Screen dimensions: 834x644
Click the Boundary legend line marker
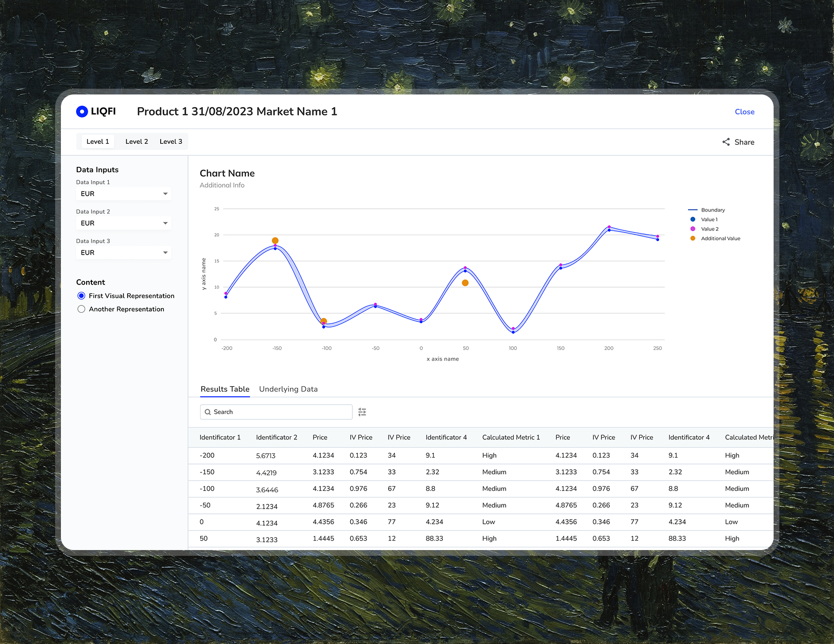tap(692, 210)
